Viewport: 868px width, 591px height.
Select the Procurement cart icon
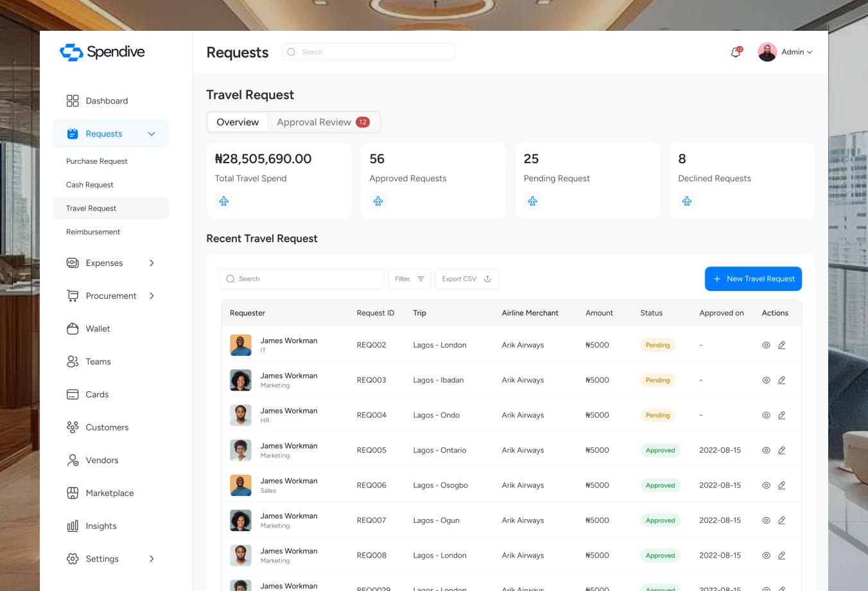(x=73, y=295)
